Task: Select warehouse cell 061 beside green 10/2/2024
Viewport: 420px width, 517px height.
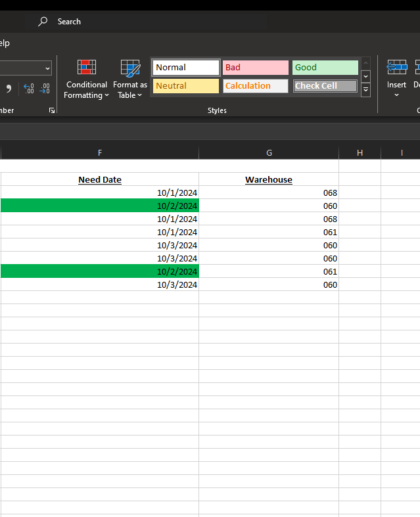Action: coord(269,271)
